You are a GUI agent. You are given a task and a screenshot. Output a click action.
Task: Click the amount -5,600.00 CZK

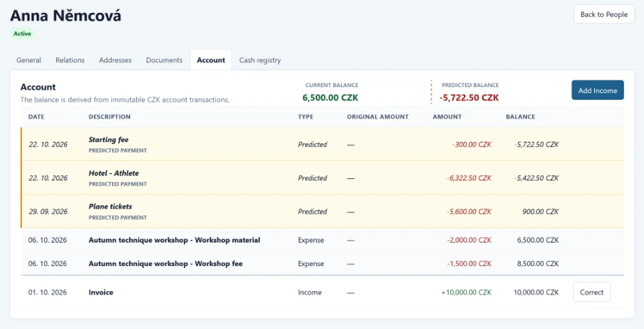[x=469, y=212]
